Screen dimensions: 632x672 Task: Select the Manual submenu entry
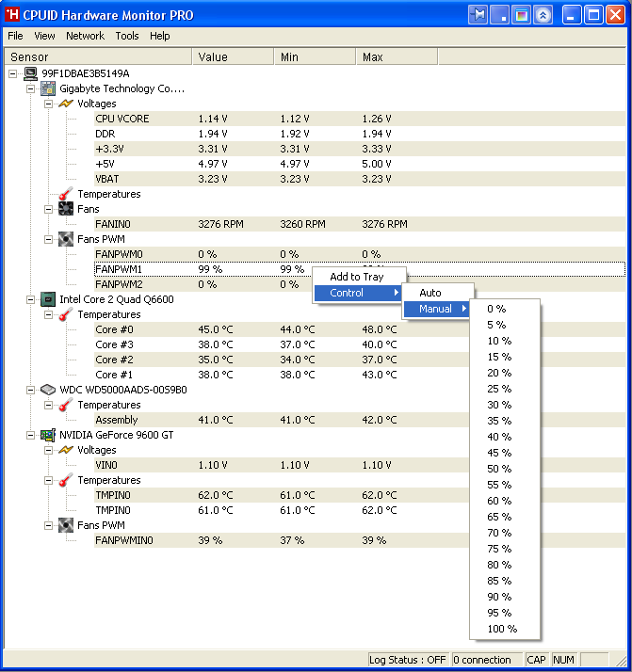[x=438, y=309]
